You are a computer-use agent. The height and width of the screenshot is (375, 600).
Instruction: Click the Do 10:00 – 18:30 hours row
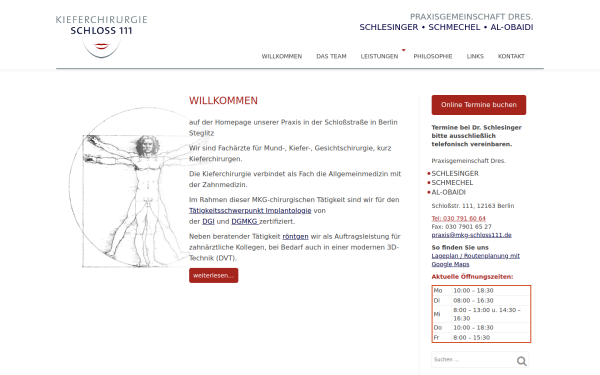(481, 328)
